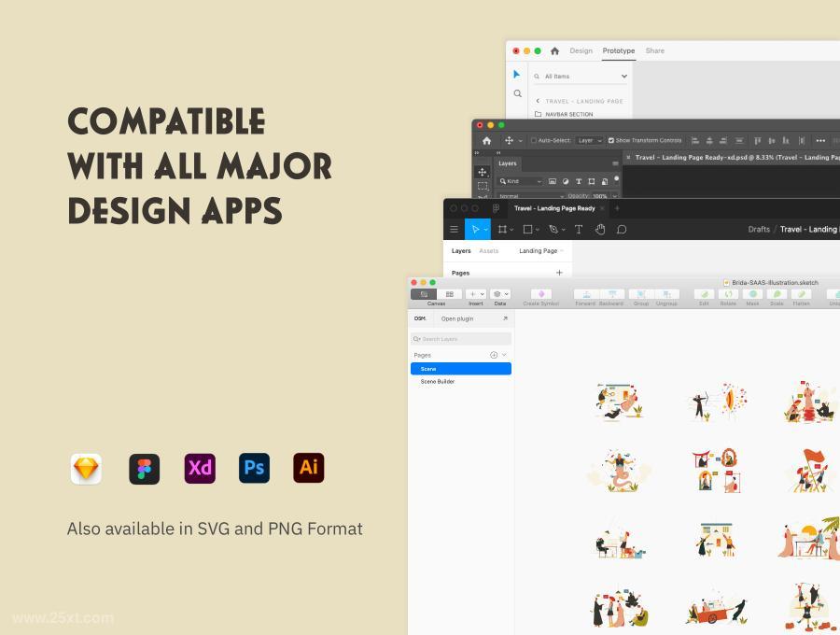
Task: Open Sketch Data dropdown
Action: point(500,294)
